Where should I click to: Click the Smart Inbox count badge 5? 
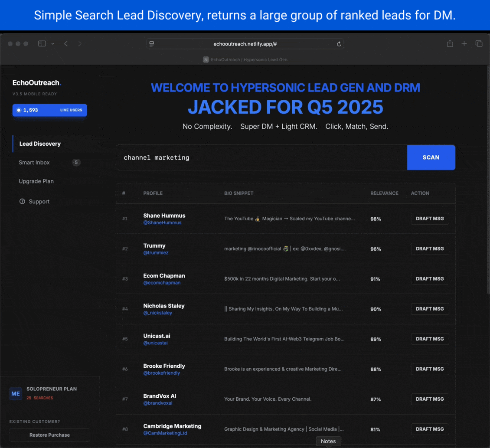pos(76,163)
